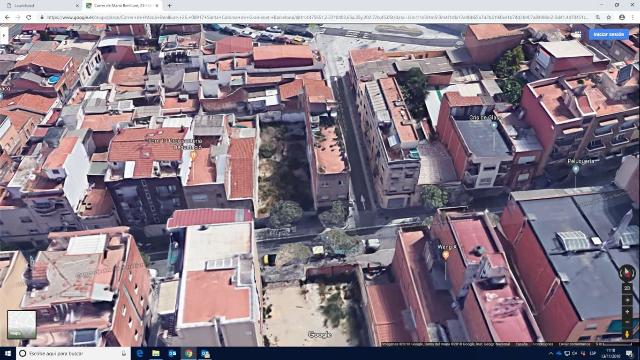
Task: Show hidden system tray icons
Action: click(550, 353)
